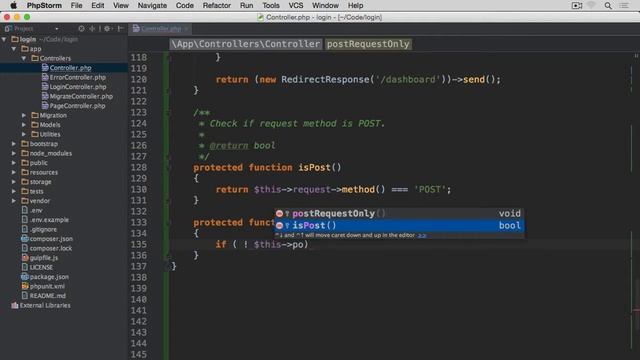Click the Collapse All icon in Project panel

(92, 29)
